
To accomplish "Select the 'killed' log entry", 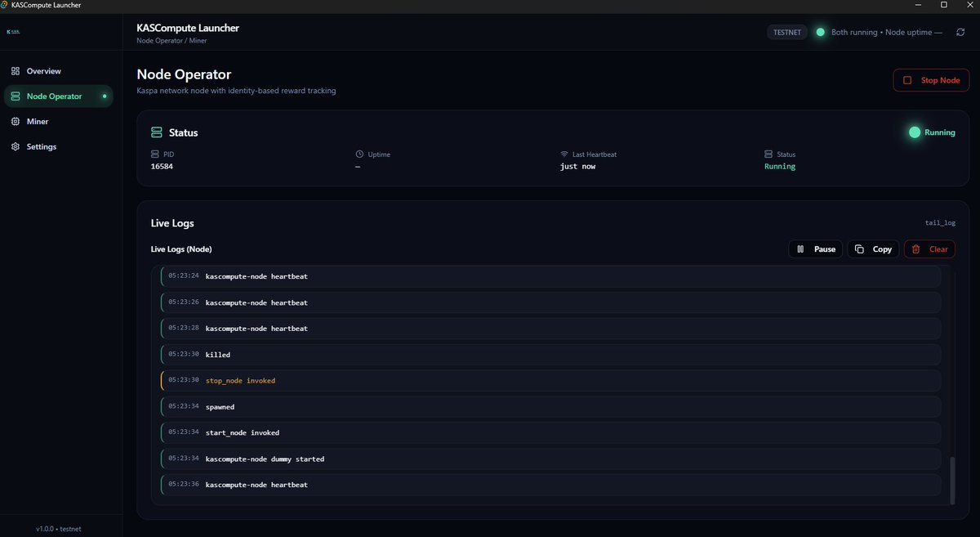I will pos(550,355).
